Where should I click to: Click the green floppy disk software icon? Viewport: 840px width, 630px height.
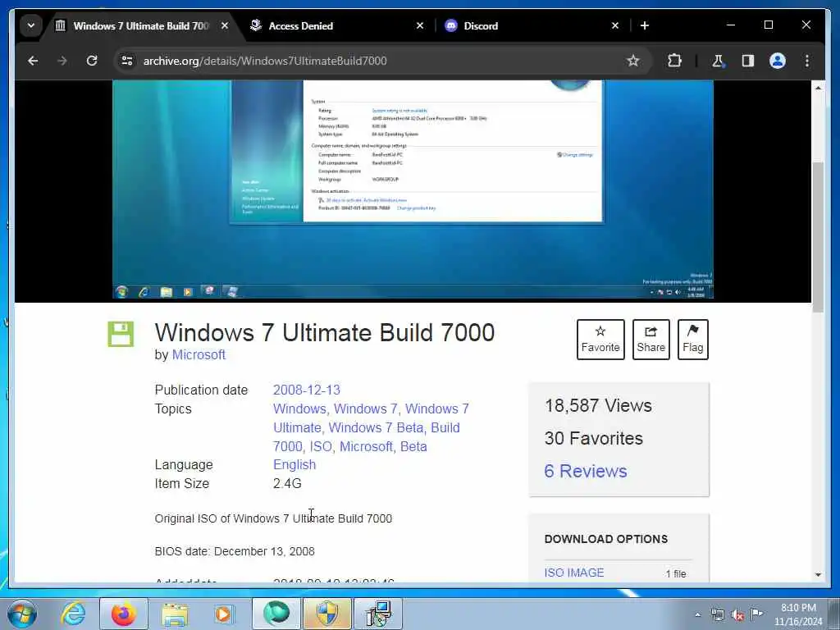121,335
